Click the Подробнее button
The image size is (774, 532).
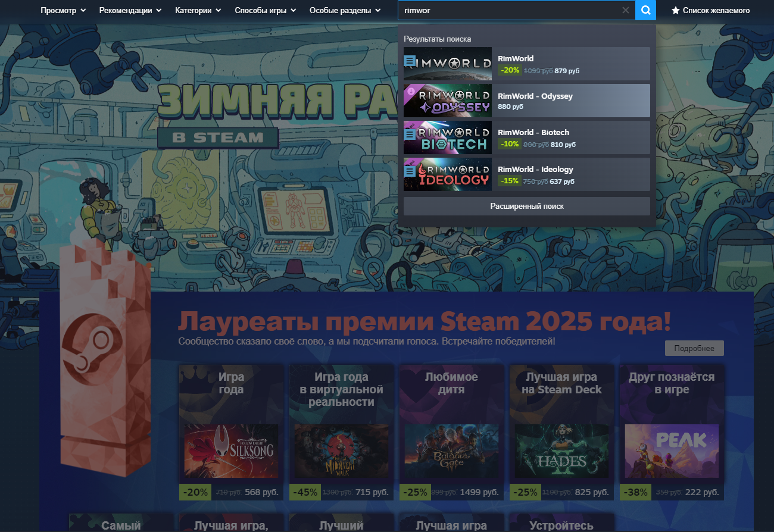(694, 348)
